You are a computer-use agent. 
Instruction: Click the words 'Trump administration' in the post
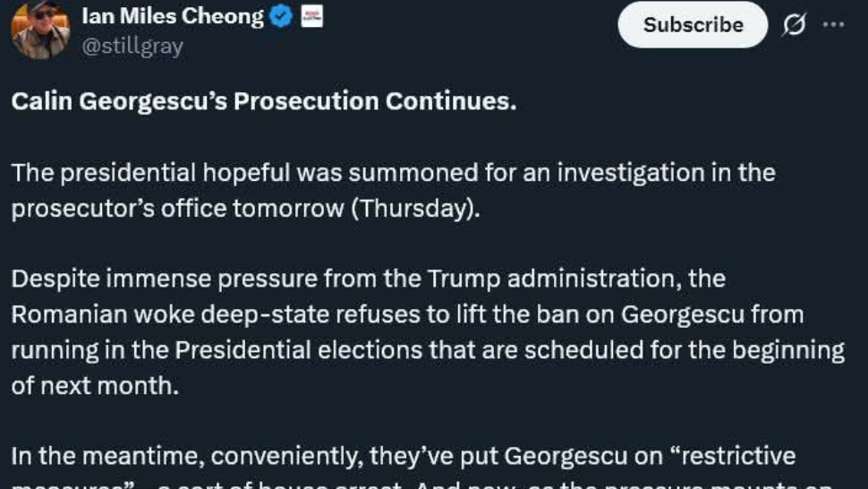555,279
